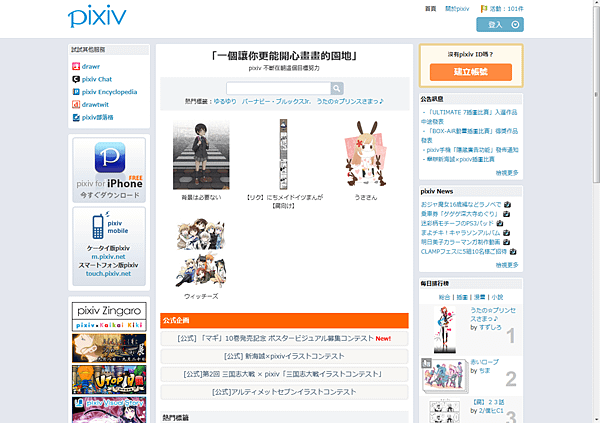Open the tall narrow manga strip thumbnail
This screenshot has height=423, width=600.
coord(284,155)
